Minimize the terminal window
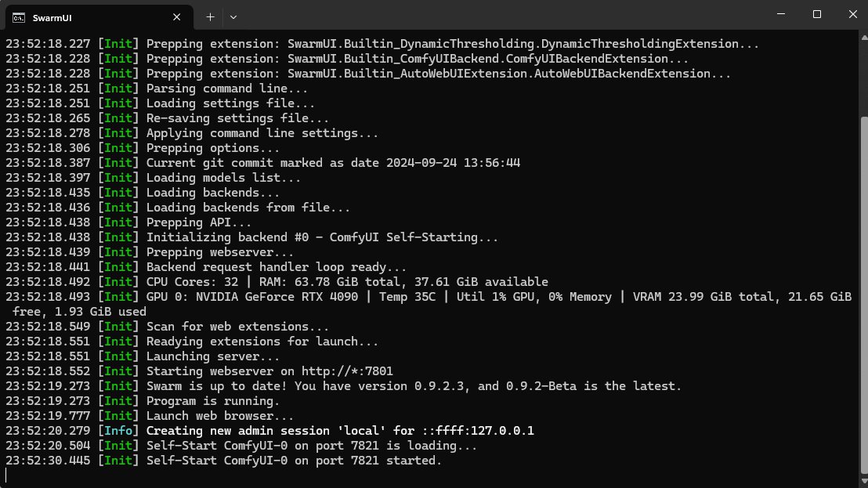The image size is (868, 488). (782, 14)
